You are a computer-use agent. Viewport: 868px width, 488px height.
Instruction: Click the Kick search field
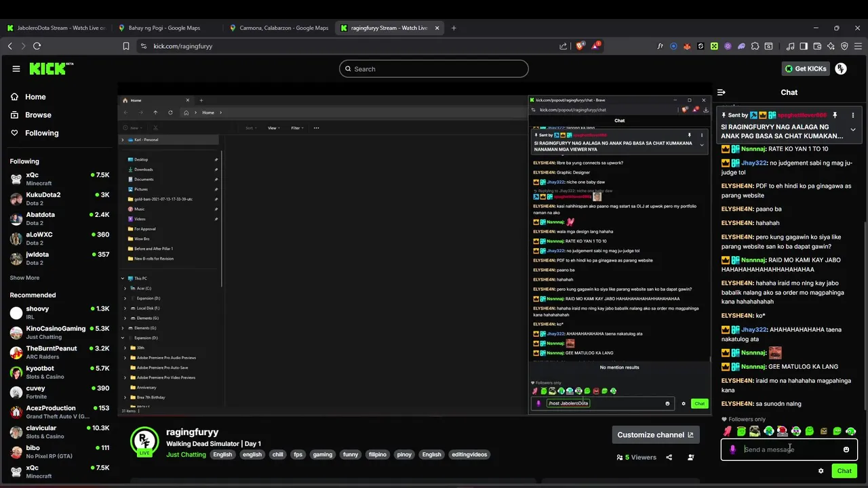(434, 68)
